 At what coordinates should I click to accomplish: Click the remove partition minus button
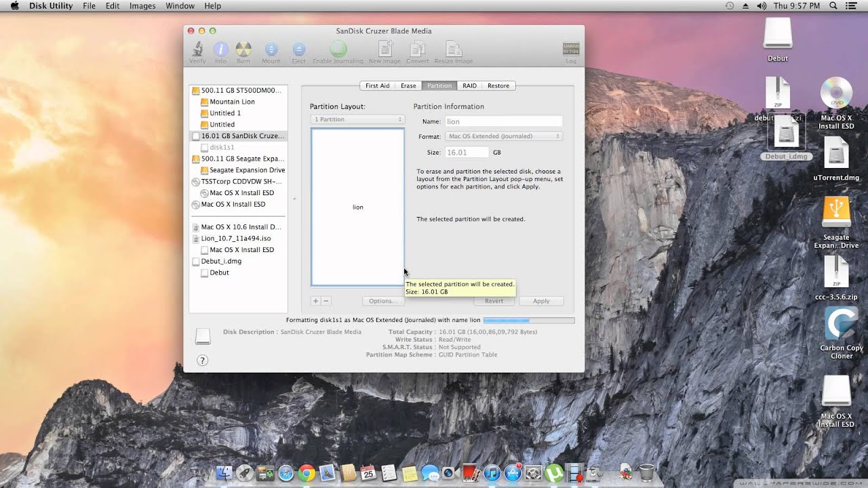325,301
